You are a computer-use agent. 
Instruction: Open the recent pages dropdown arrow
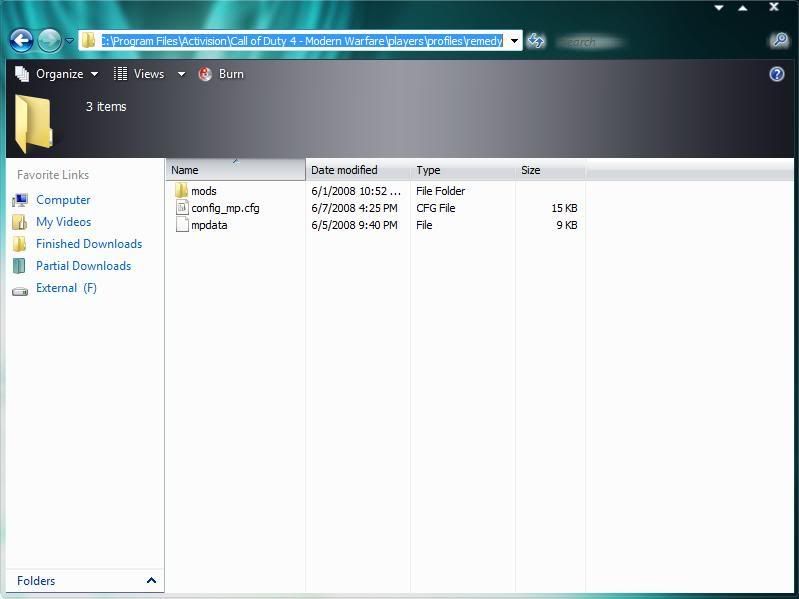click(70, 40)
